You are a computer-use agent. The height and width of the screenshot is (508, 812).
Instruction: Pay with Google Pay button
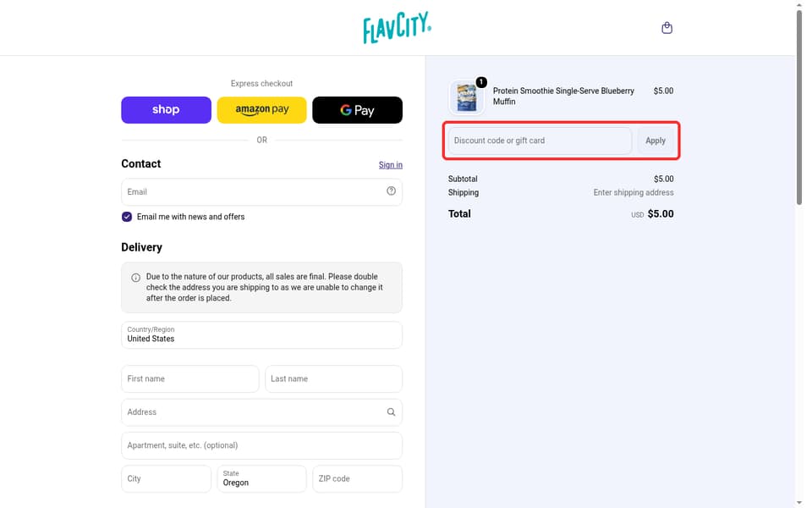tap(357, 110)
